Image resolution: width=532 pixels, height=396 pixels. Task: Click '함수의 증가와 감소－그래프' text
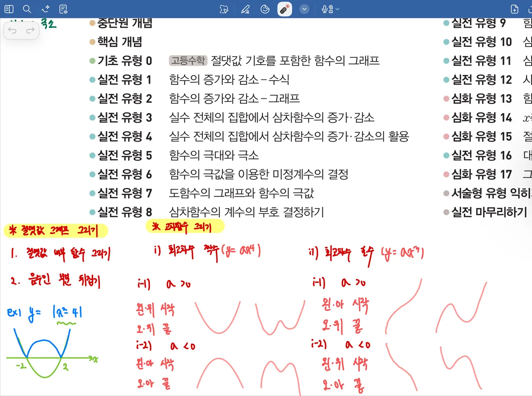(235, 98)
